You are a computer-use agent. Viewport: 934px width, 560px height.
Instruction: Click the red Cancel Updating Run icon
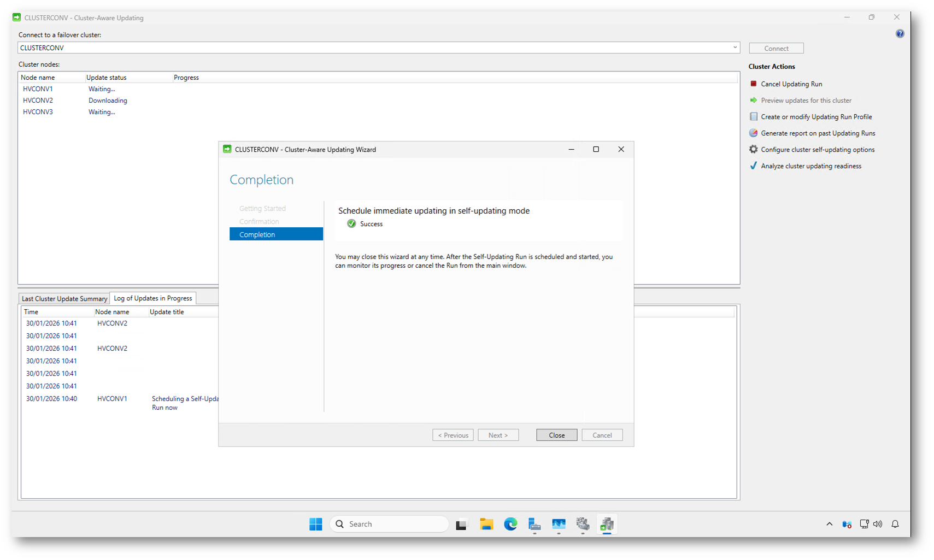[x=753, y=84]
